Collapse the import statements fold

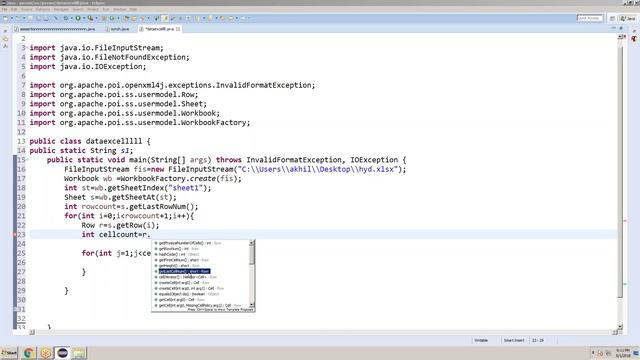click(x=27, y=48)
